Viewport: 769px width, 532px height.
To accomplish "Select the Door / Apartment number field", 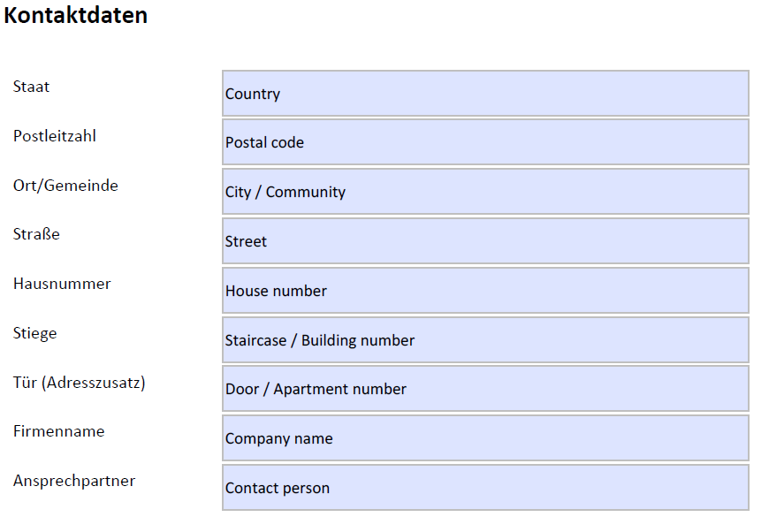I will [x=485, y=389].
